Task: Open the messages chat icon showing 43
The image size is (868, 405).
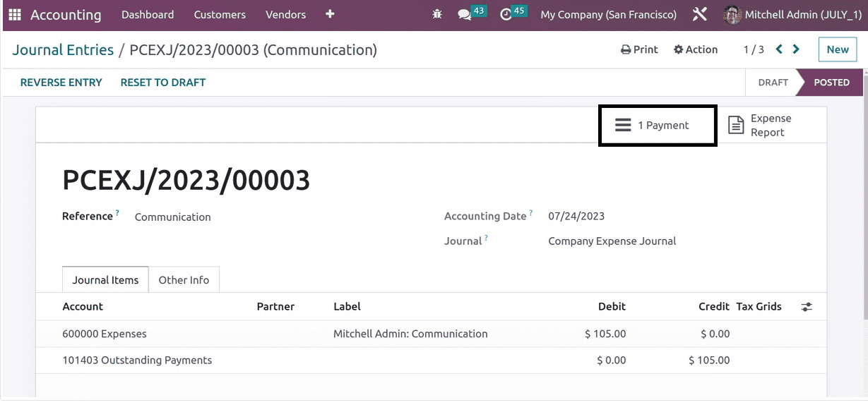Action: point(465,15)
